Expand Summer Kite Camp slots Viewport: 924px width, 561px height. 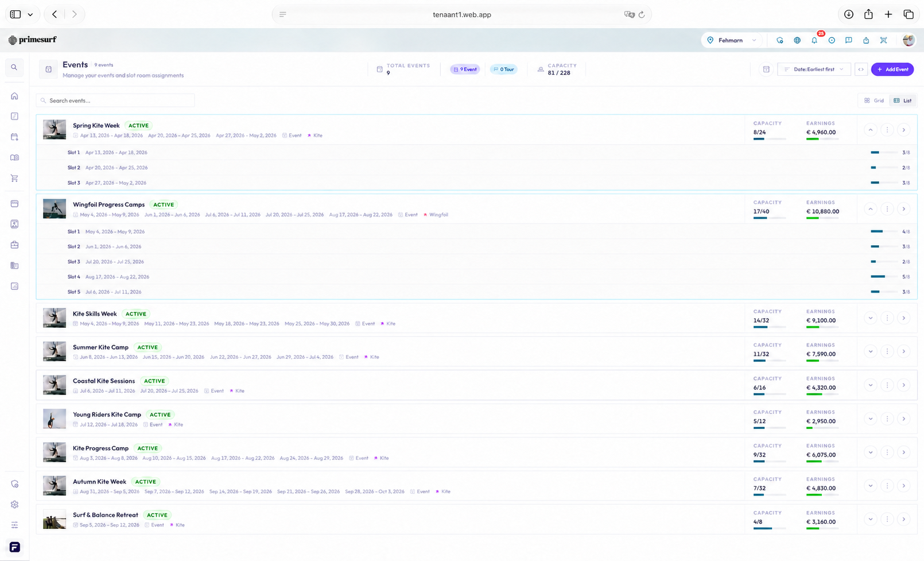pos(871,351)
